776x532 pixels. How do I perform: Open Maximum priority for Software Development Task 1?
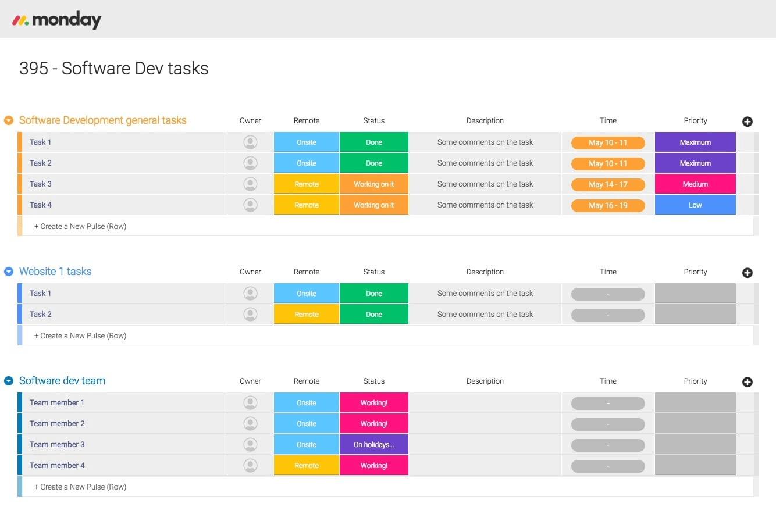tap(695, 142)
